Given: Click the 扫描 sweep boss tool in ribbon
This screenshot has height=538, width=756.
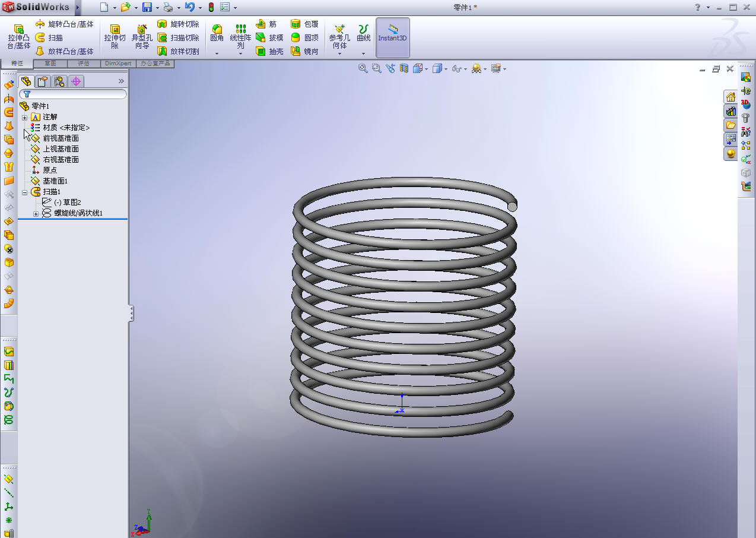Looking at the screenshot, I should pyautogui.click(x=49, y=37).
